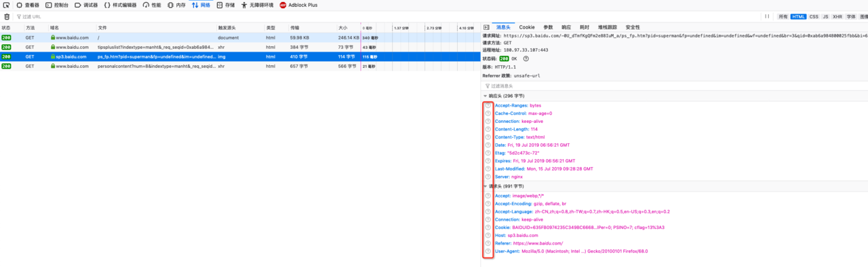Focus the 过滤消息头 header filter field
This screenshot has height=267, width=868.
[675, 86]
